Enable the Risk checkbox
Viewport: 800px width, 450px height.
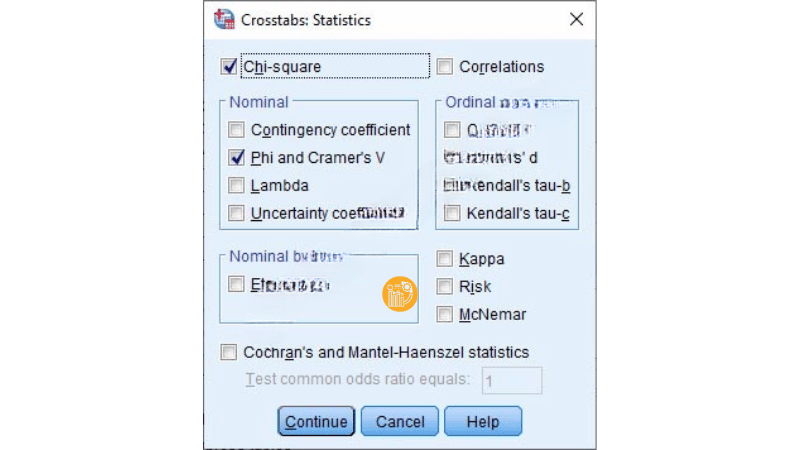tap(444, 286)
